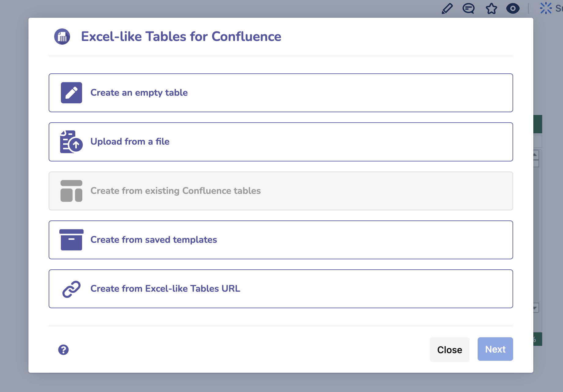Click the scrollbar down arrow behind dialog
Screen dimensions: 563x392
(x=536, y=308)
